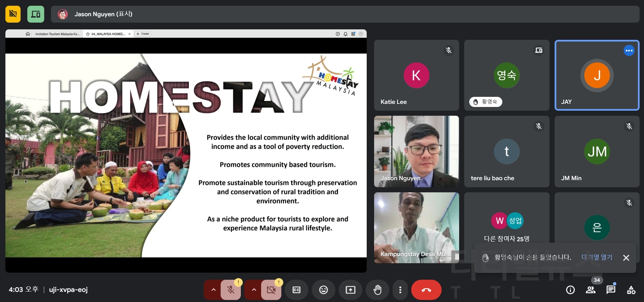Open the apps grid icon in shared screen

pyautogui.click(x=353, y=34)
